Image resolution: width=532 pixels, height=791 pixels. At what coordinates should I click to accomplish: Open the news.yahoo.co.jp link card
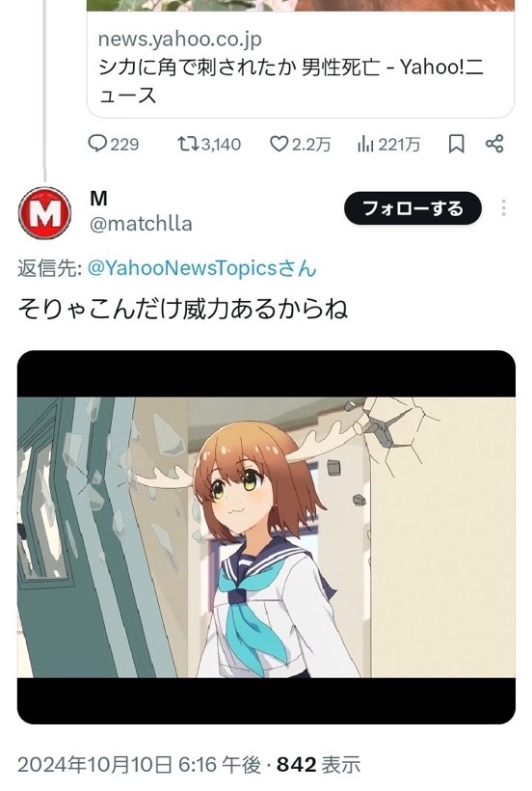pos(301,66)
